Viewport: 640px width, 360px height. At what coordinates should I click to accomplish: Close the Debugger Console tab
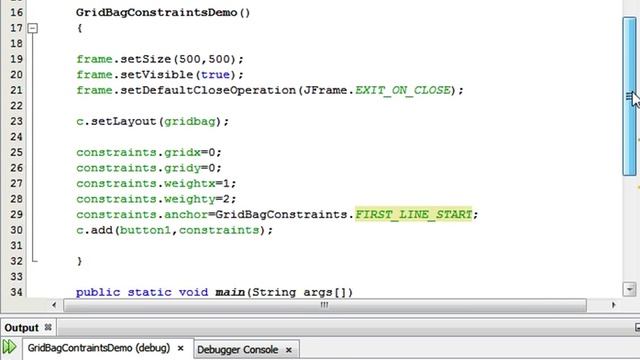point(289,350)
